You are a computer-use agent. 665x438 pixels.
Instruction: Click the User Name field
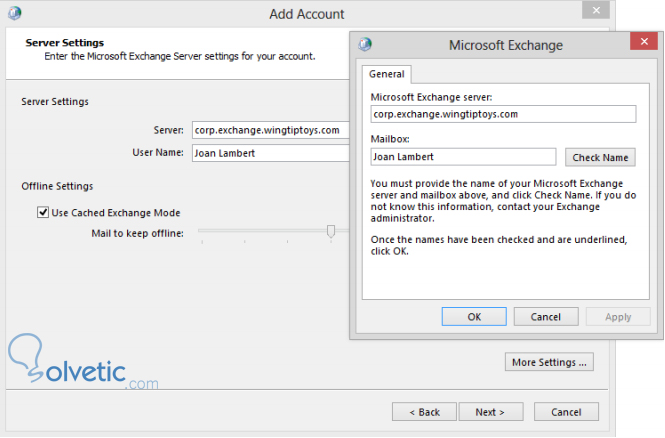(x=270, y=153)
